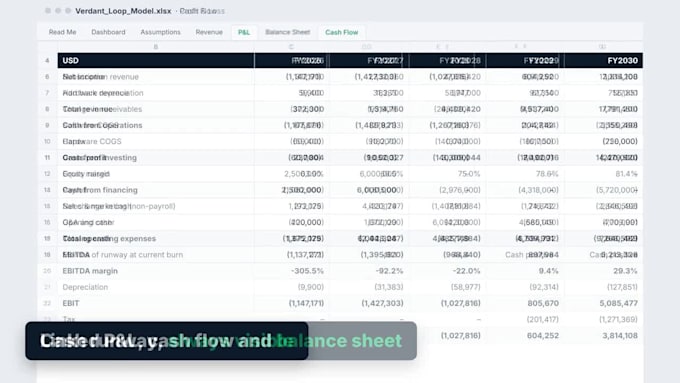This screenshot has width=680, height=383.
Task: Select the FY2030 column header cell
Action: tap(603, 61)
